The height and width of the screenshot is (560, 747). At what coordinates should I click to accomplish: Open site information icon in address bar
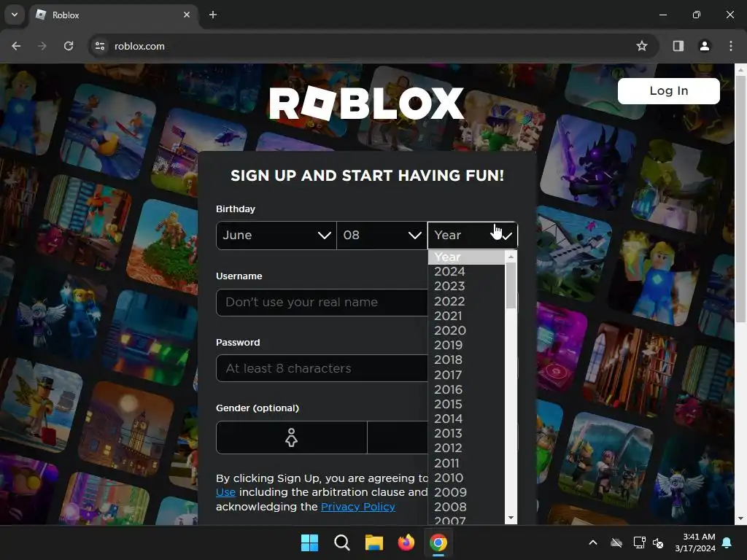click(x=100, y=46)
